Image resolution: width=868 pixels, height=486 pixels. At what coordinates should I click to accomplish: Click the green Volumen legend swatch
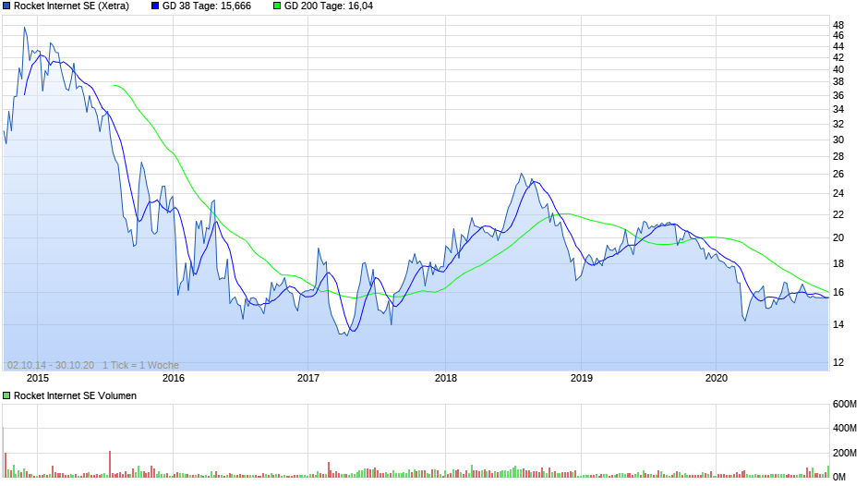coord(6,395)
